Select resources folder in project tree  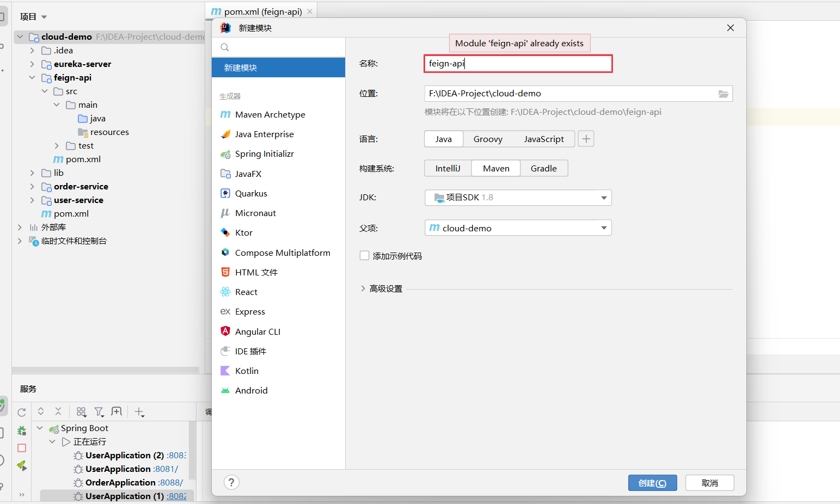pyautogui.click(x=103, y=132)
